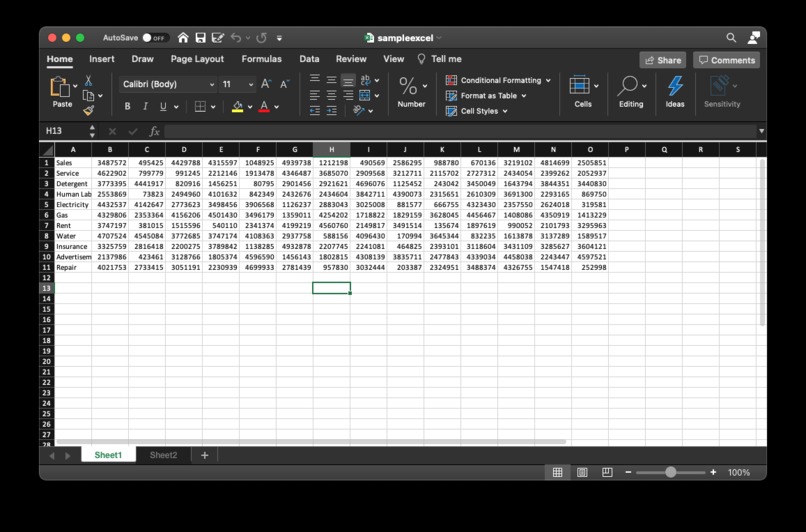Open the Insert ribbon tab
The width and height of the screenshot is (806, 532).
point(102,59)
